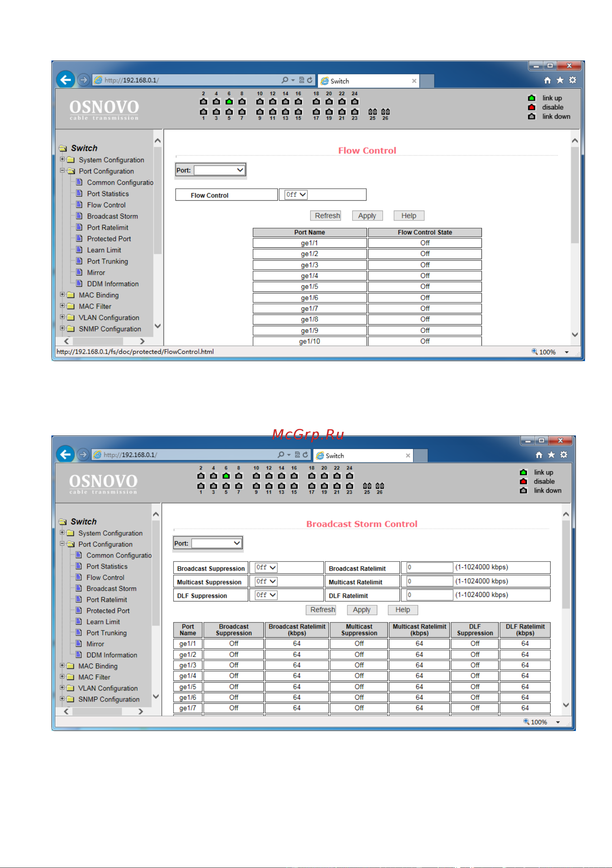Click the content area scroll down arrow on the Flow Control page
Screen dimensions: 612x868
(575, 335)
